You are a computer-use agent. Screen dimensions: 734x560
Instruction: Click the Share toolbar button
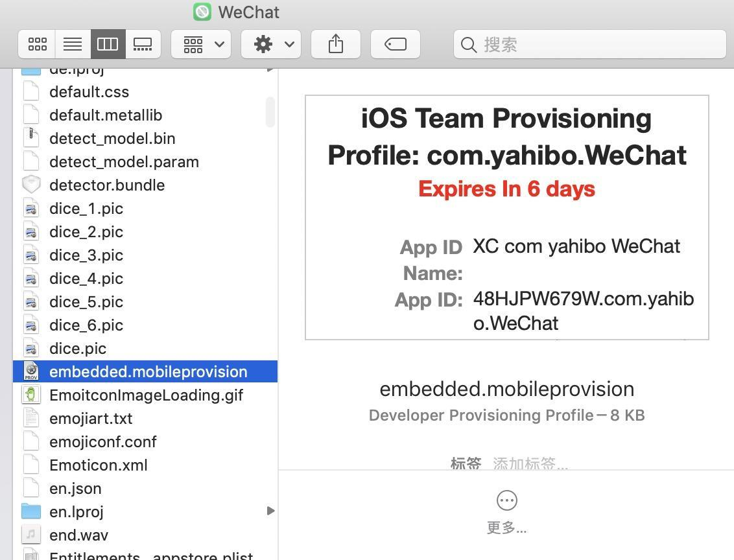point(336,44)
